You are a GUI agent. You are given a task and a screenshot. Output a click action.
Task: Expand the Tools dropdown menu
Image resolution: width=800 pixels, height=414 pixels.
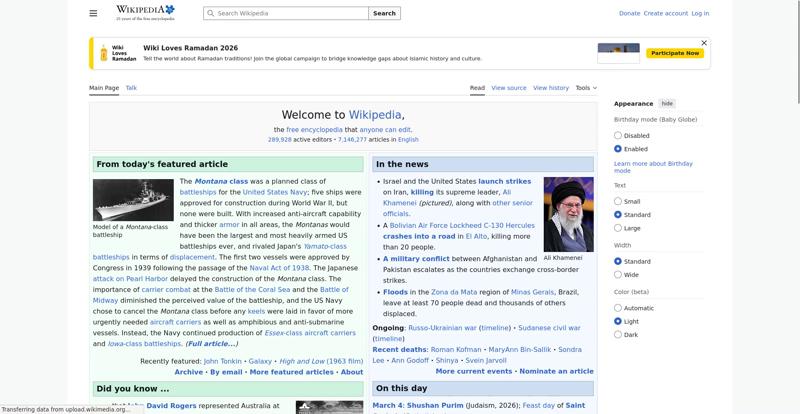[x=585, y=88]
